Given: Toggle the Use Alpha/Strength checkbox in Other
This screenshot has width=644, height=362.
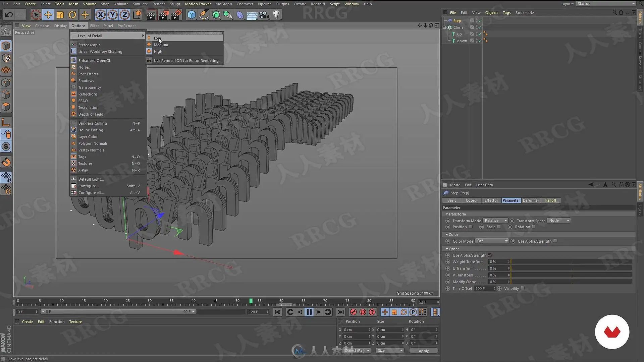Looking at the screenshot, I should click(x=490, y=255).
